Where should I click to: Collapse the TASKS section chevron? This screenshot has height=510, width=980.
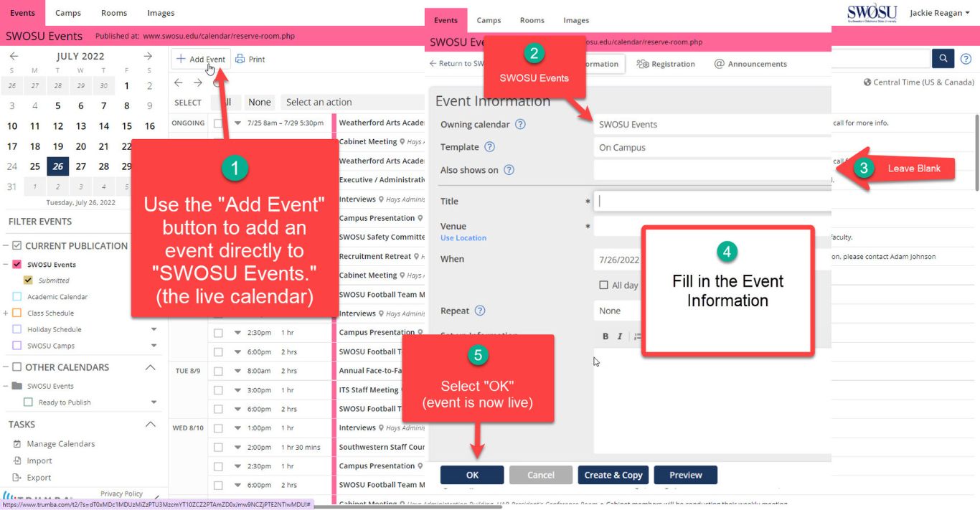tap(150, 424)
